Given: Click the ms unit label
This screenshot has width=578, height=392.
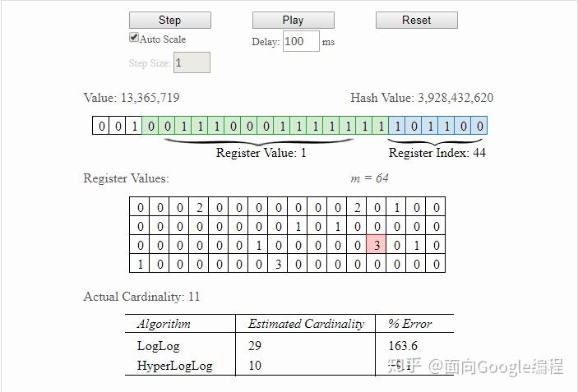Looking at the screenshot, I should pos(328,43).
